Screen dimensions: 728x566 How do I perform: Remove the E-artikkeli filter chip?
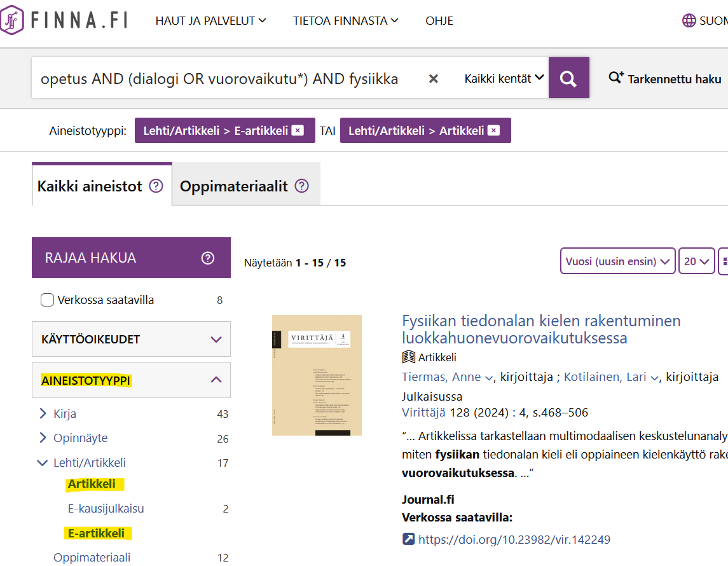point(298,130)
